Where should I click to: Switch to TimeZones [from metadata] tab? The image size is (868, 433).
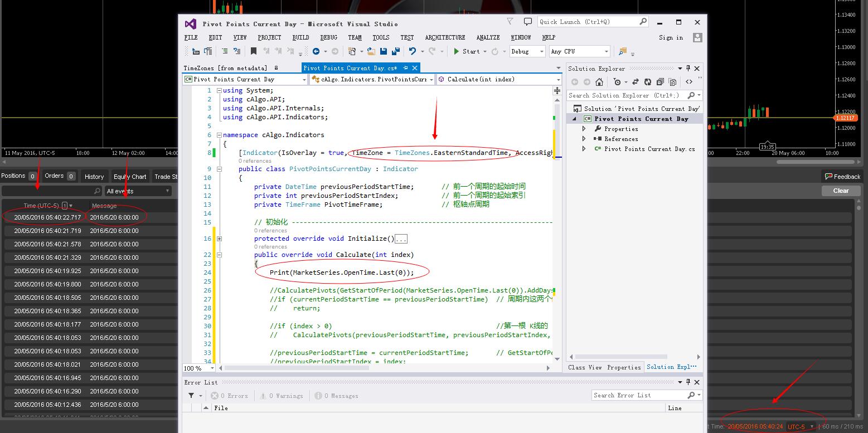(225, 68)
